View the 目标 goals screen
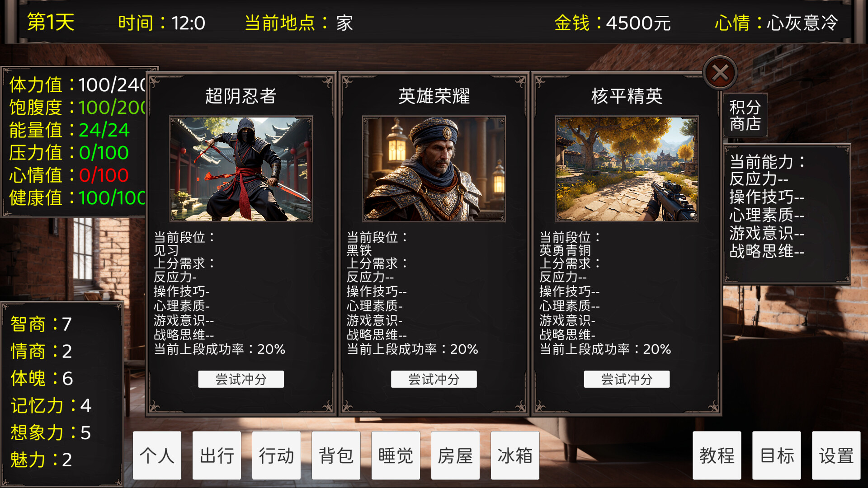The image size is (868, 488). tap(777, 455)
